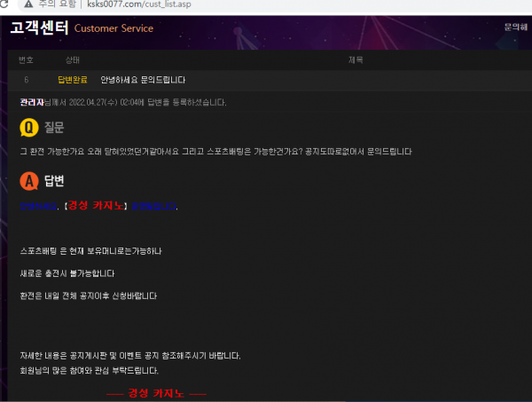Click the 번호 column header
532x402 pixels.
pyautogui.click(x=27, y=59)
